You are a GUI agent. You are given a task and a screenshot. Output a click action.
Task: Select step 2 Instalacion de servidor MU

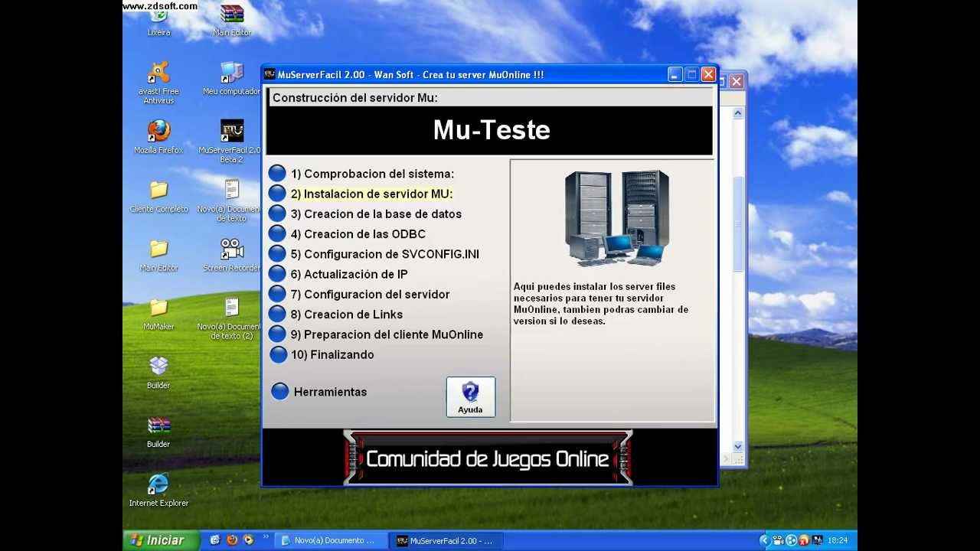click(x=371, y=194)
